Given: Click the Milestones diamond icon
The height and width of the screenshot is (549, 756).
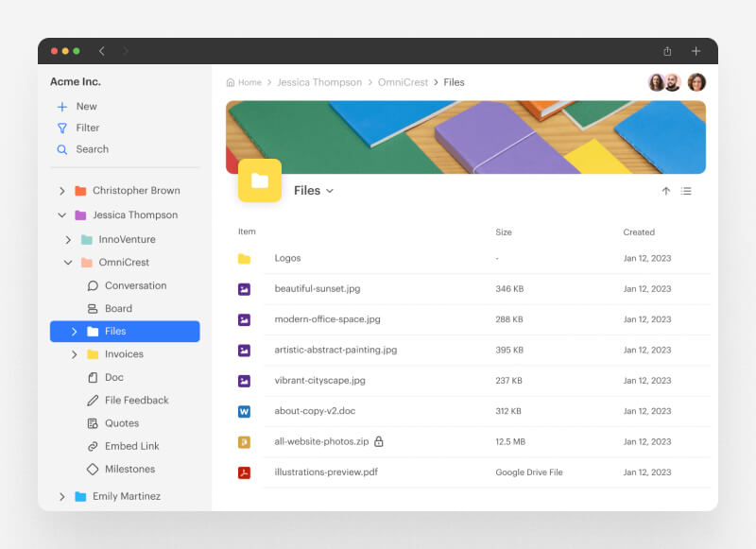Looking at the screenshot, I should pos(93,469).
